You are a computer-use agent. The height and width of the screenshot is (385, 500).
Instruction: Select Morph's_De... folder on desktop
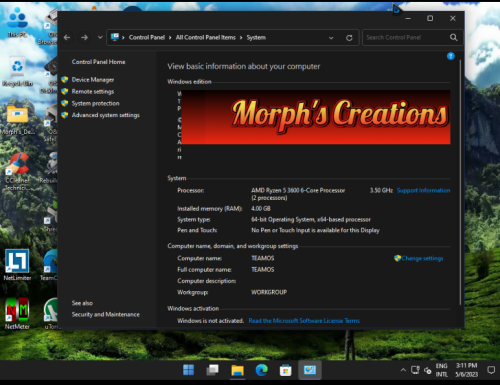click(x=17, y=120)
